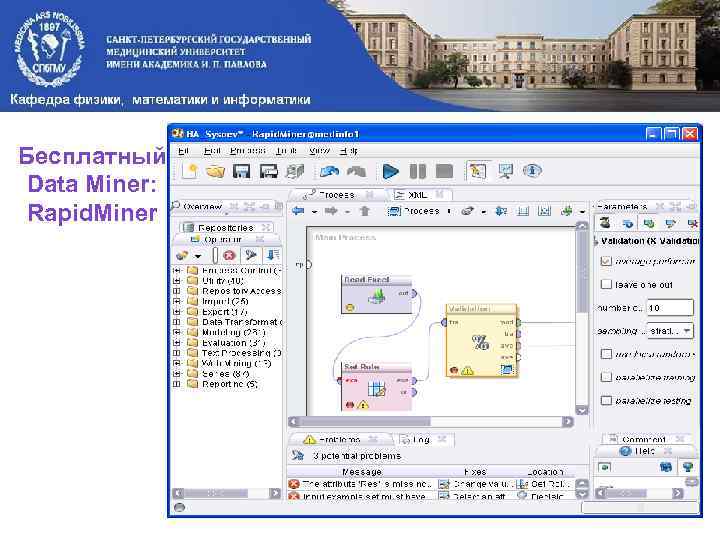Switch to the Problems tab

point(339,439)
